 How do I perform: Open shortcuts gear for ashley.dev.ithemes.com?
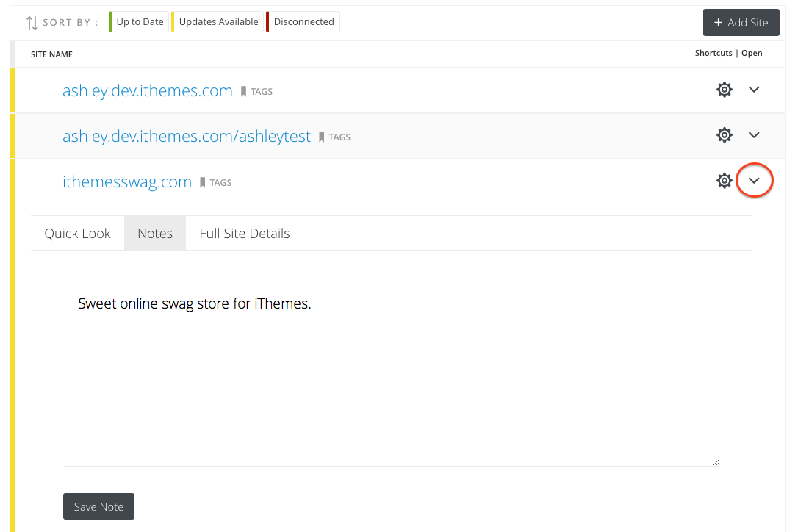(x=725, y=90)
